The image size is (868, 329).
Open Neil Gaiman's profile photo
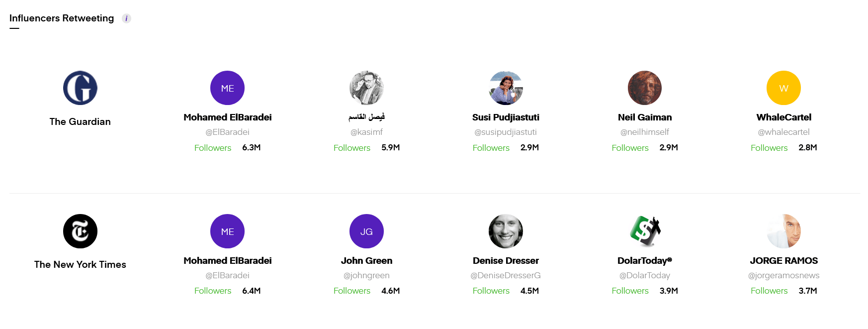click(645, 88)
